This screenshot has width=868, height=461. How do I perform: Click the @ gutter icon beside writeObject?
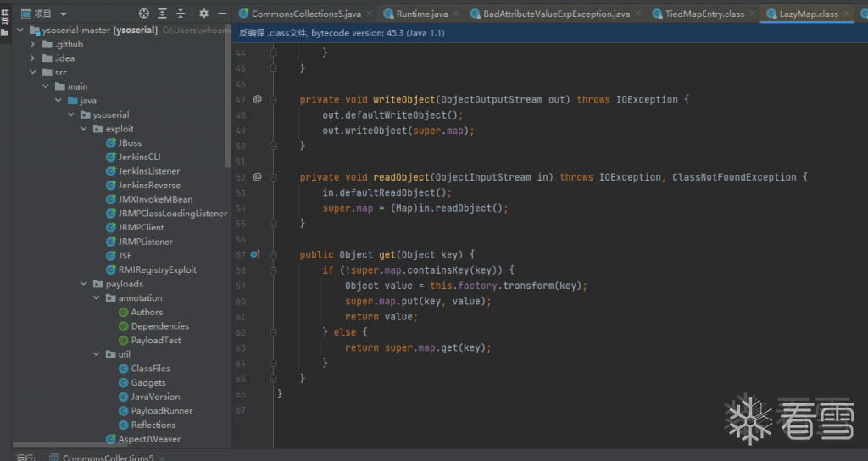258,99
